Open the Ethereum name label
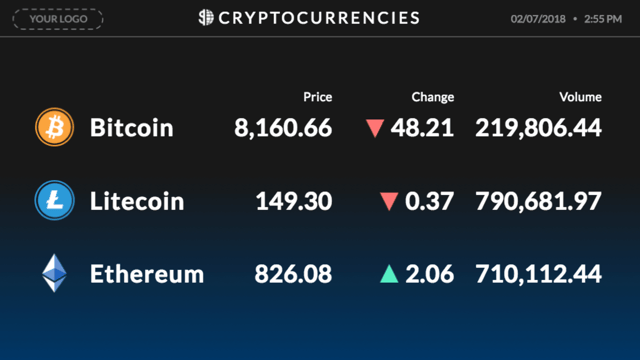Screen dimensions: 640x360 tap(147, 273)
